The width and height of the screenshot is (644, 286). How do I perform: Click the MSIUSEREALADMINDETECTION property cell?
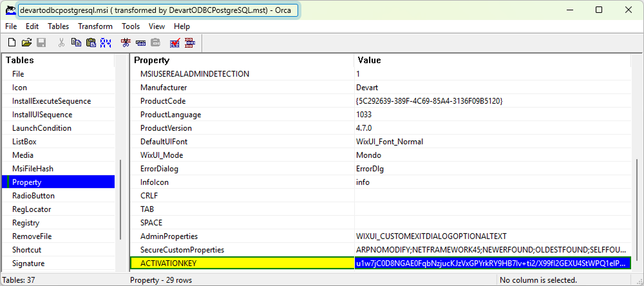242,74
